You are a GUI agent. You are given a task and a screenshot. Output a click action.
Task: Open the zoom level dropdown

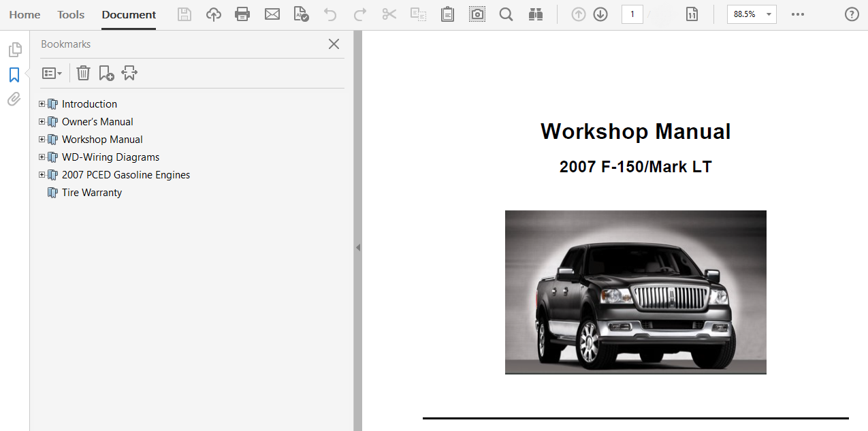(769, 14)
